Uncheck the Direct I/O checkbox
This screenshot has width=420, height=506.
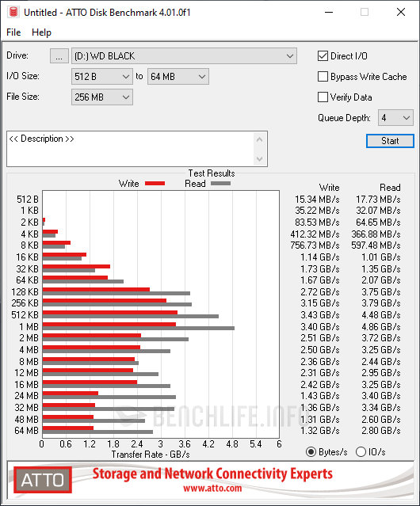point(323,56)
